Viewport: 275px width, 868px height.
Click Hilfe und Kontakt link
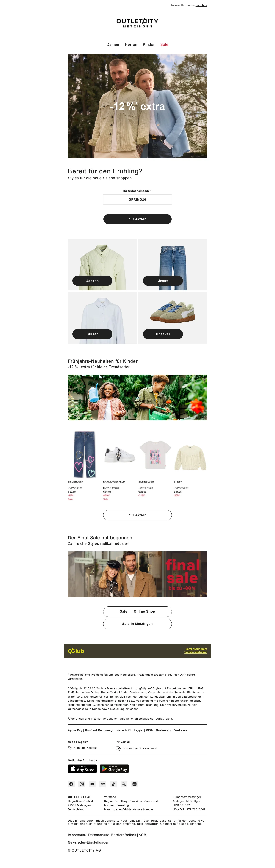click(x=85, y=748)
